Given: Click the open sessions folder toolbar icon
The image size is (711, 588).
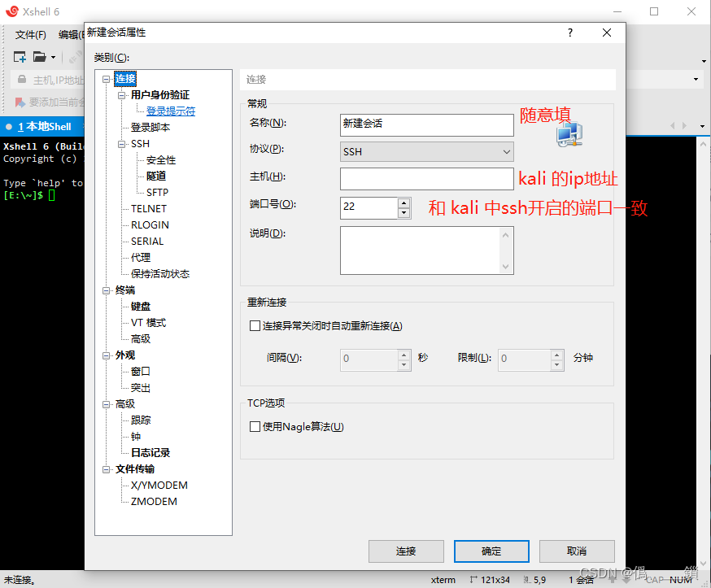Looking at the screenshot, I should click(39, 57).
